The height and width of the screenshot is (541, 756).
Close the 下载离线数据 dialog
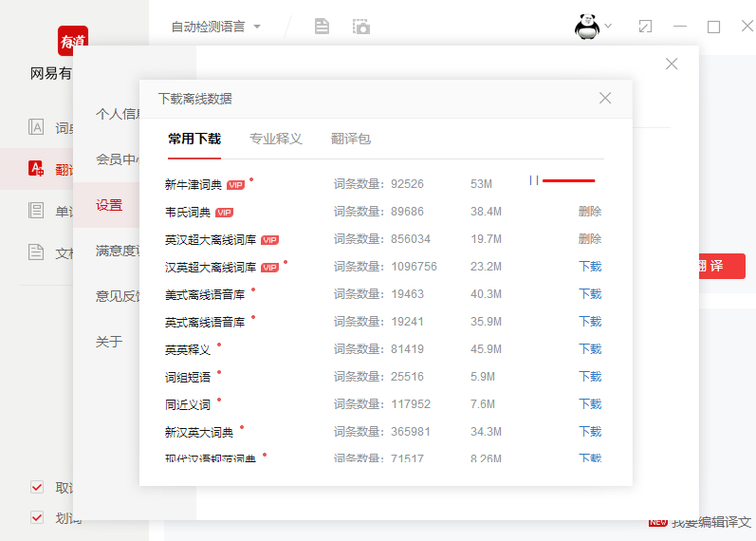[605, 98]
